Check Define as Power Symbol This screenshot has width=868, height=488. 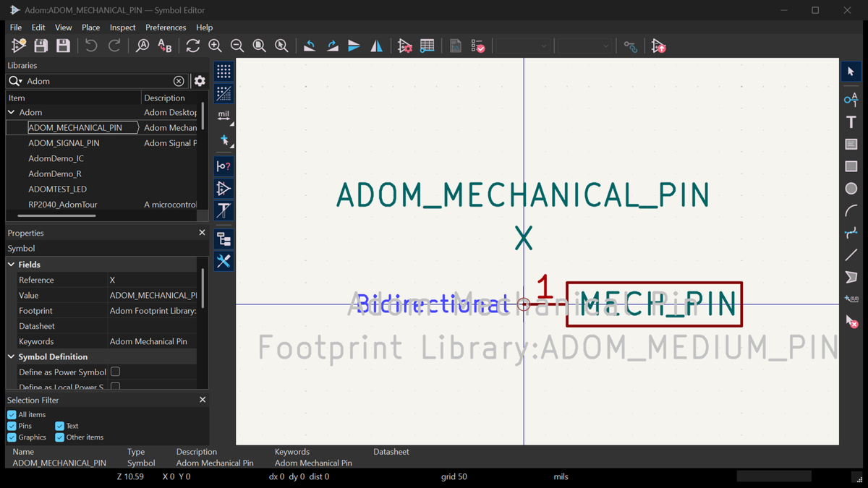click(115, 372)
